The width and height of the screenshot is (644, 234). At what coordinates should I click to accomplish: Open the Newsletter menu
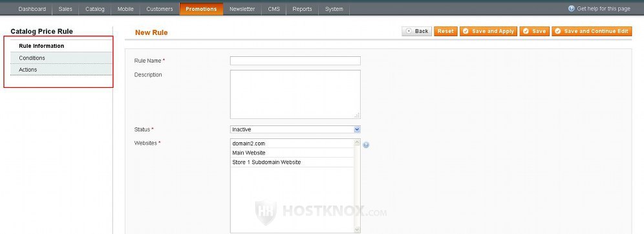[242, 9]
